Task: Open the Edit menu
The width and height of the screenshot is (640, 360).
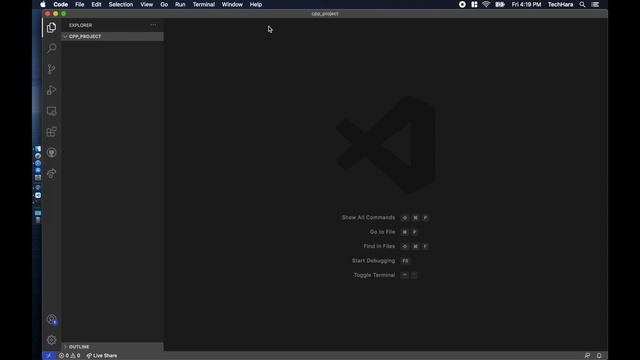Action: pos(96,4)
